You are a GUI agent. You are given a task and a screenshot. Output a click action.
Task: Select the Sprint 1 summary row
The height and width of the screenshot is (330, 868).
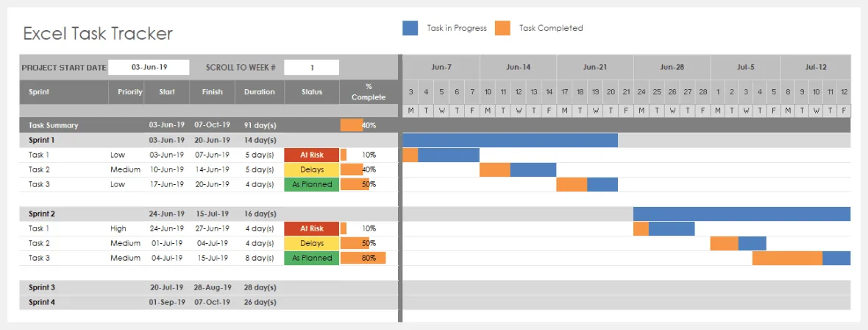43,140
